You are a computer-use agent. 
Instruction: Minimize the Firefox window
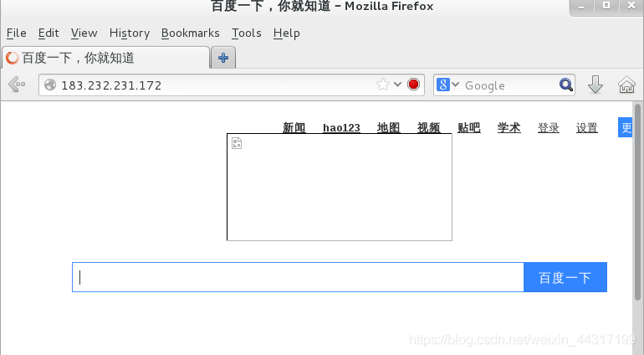tap(581, 7)
